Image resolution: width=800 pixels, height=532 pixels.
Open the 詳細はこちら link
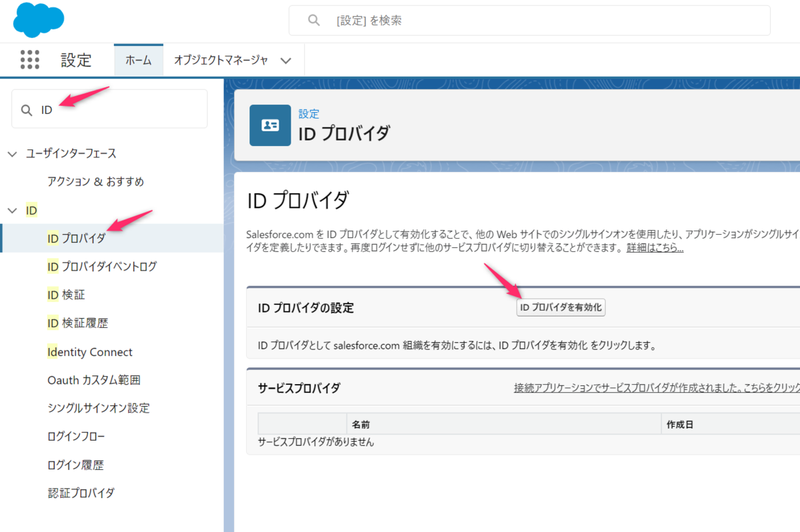coord(654,247)
